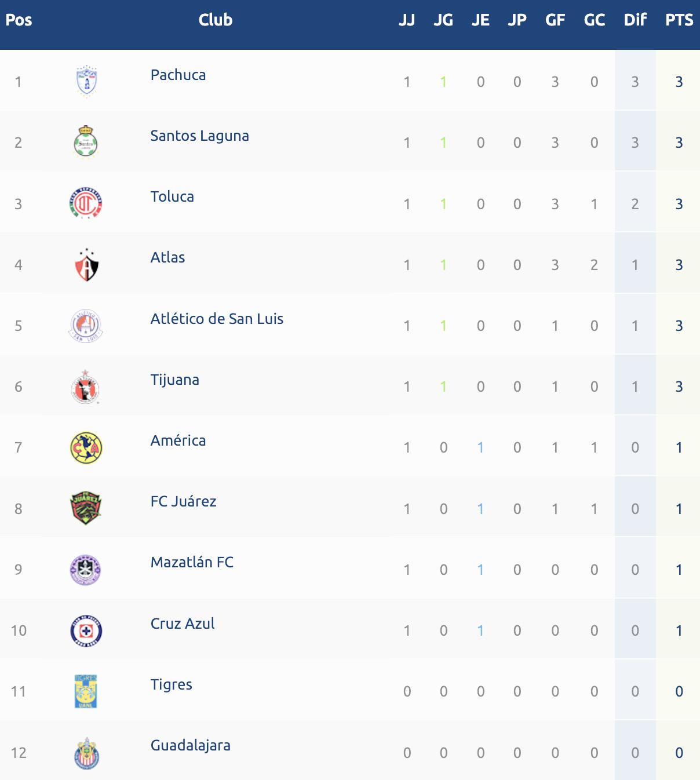700x780 pixels.
Task: Click the Tijuana Xolos logo
Action: 86,387
